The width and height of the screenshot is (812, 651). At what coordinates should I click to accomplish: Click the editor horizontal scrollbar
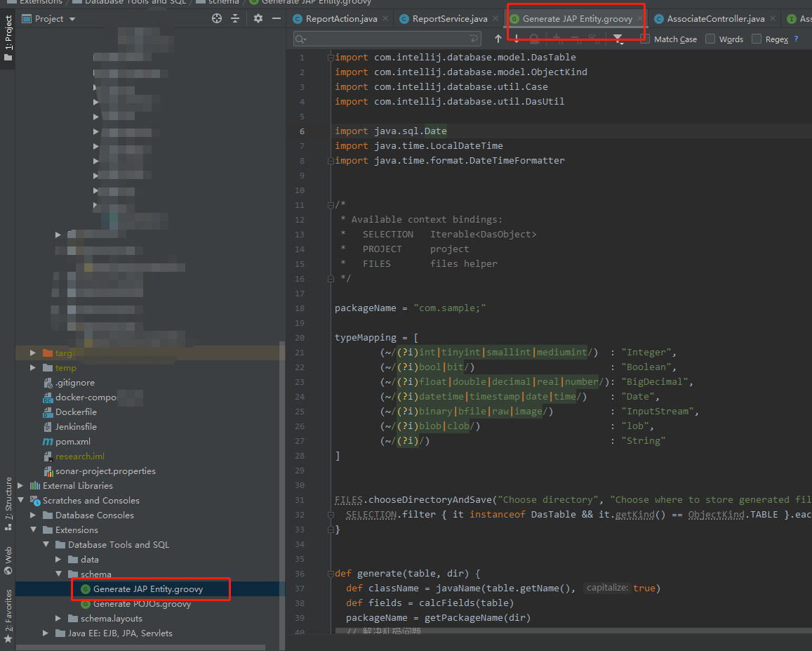(x=573, y=631)
